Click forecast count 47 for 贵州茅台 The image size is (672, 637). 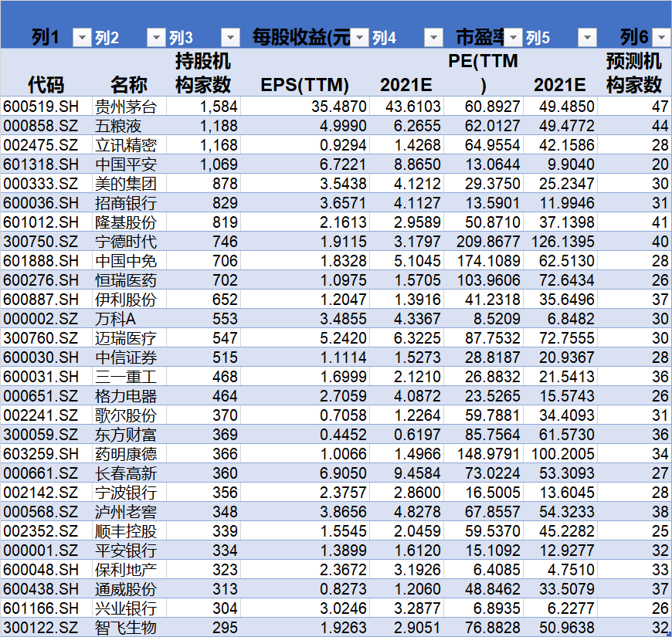pyautogui.click(x=634, y=107)
